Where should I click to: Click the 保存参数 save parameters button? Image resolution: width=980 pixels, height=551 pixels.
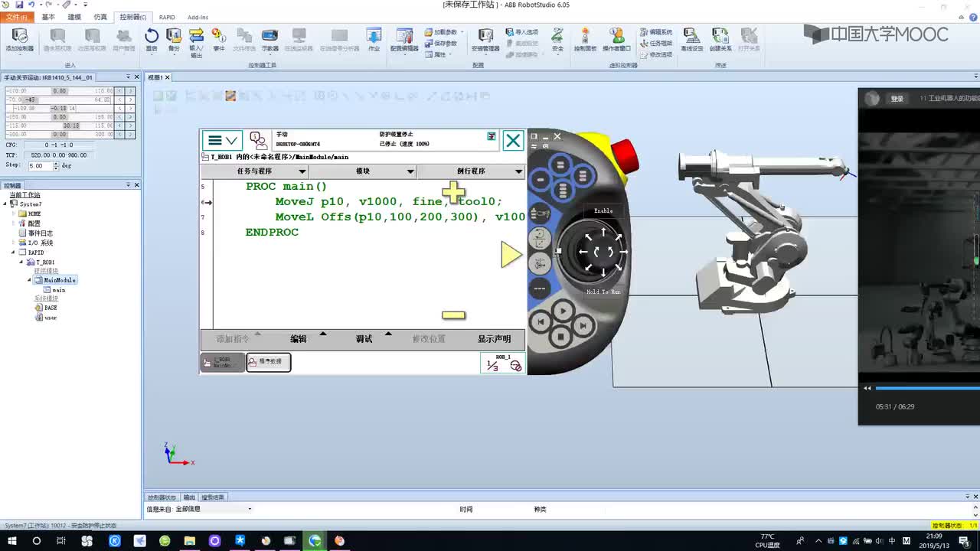[x=441, y=43]
